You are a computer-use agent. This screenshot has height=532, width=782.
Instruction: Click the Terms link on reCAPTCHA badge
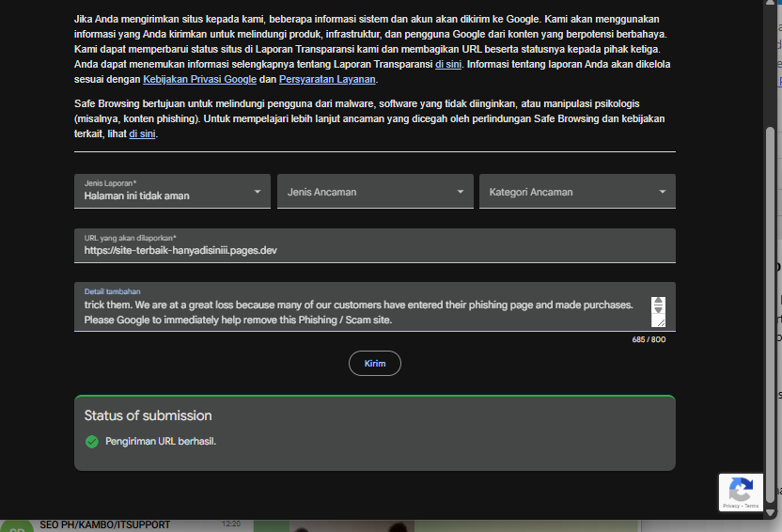click(x=752, y=506)
